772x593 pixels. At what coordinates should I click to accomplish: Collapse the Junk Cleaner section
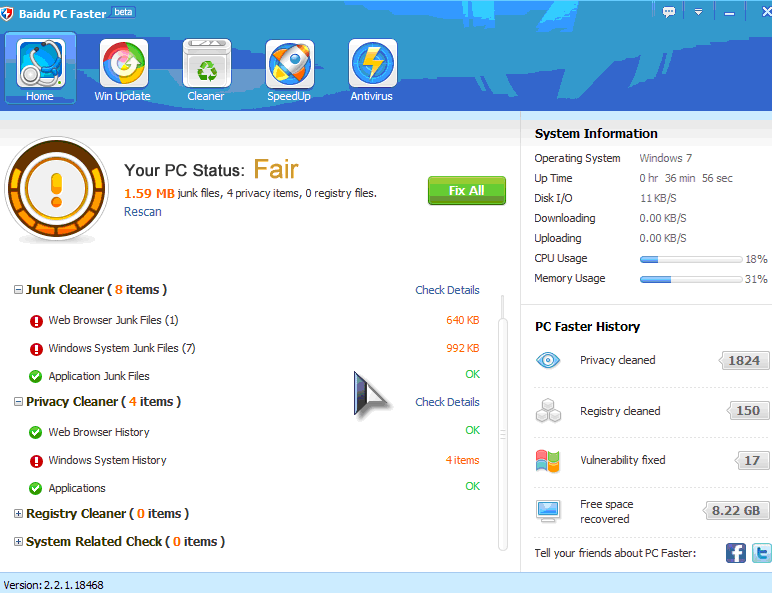coord(18,290)
